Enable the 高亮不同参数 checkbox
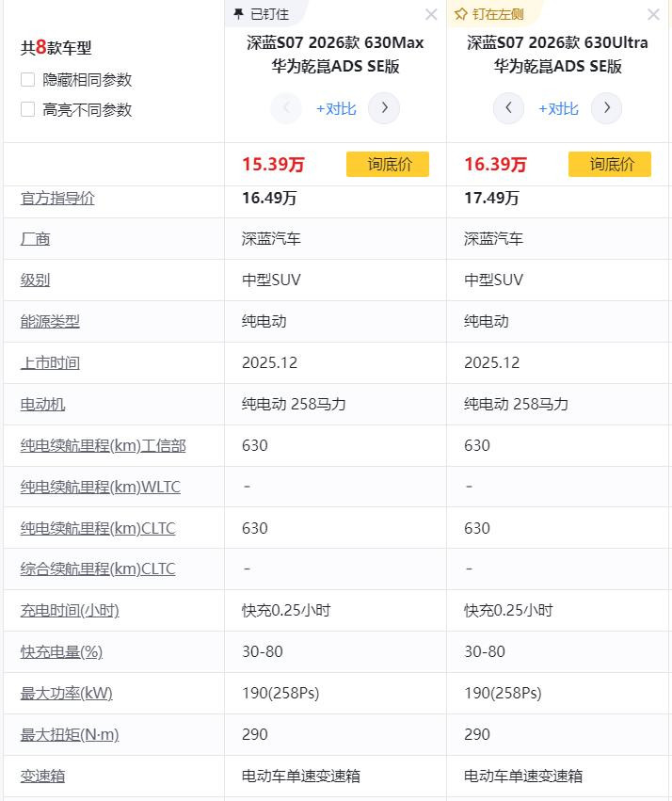This screenshot has width=672, height=801. click(27, 109)
